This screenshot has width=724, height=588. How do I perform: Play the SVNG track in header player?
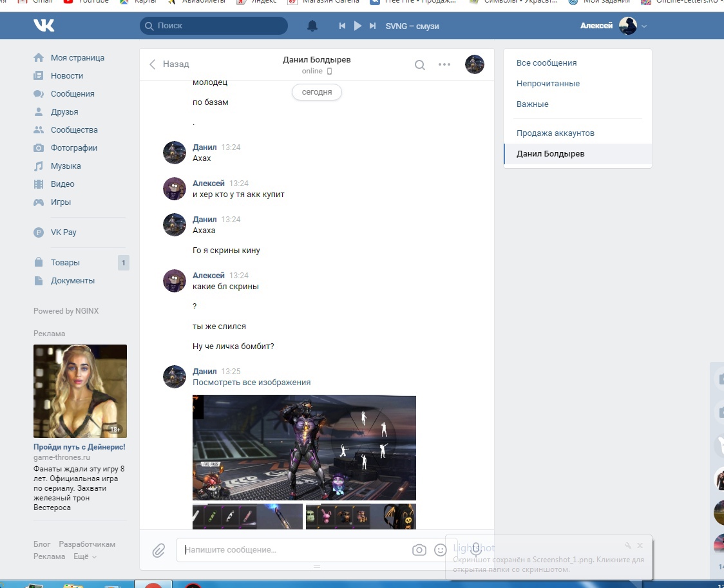pyautogui.click(x=357, y=26)
